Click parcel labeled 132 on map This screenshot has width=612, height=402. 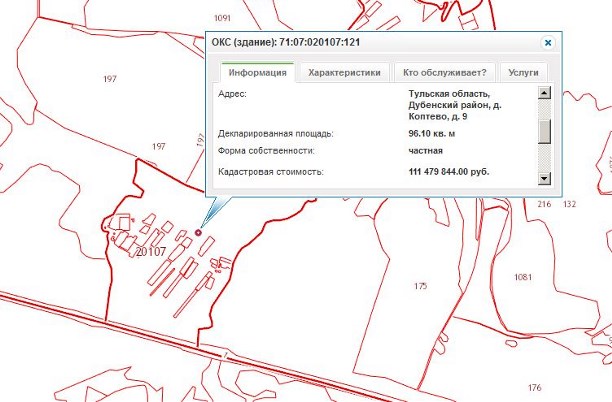pos(570,204)
